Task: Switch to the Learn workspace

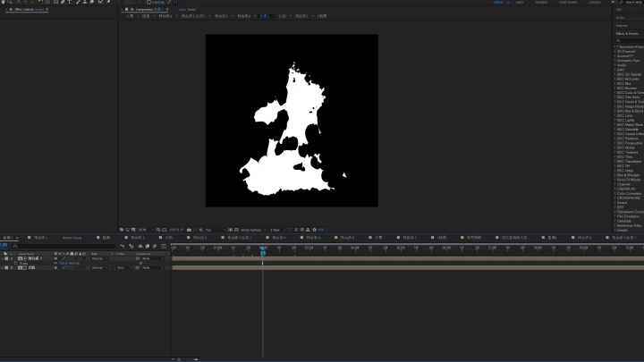Action: point(520,2)
